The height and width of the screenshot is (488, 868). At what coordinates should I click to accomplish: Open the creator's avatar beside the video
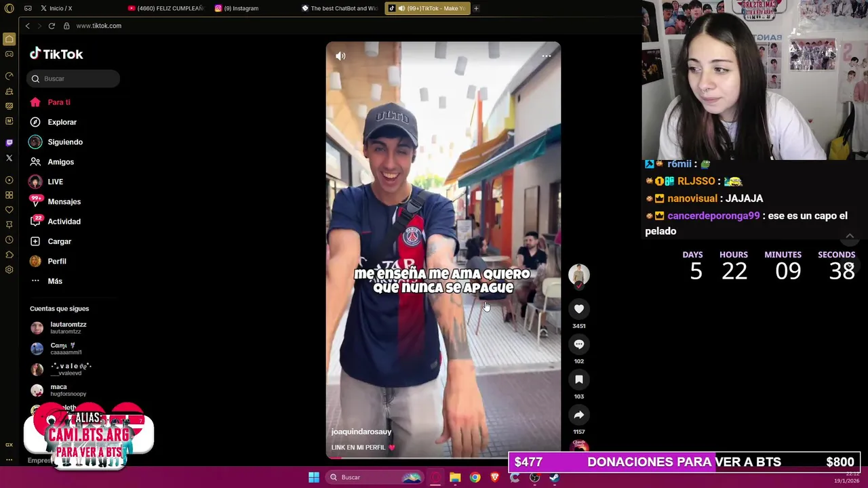point(579,274)
